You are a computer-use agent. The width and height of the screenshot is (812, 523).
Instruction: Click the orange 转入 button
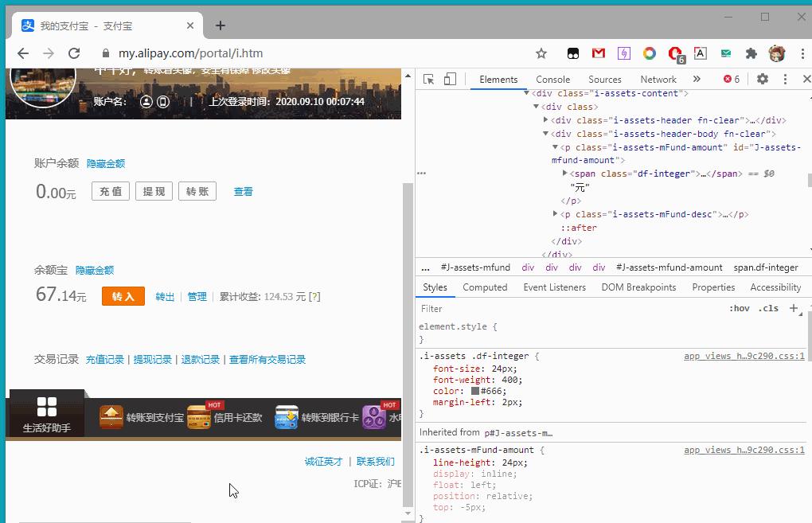point(123,296)
